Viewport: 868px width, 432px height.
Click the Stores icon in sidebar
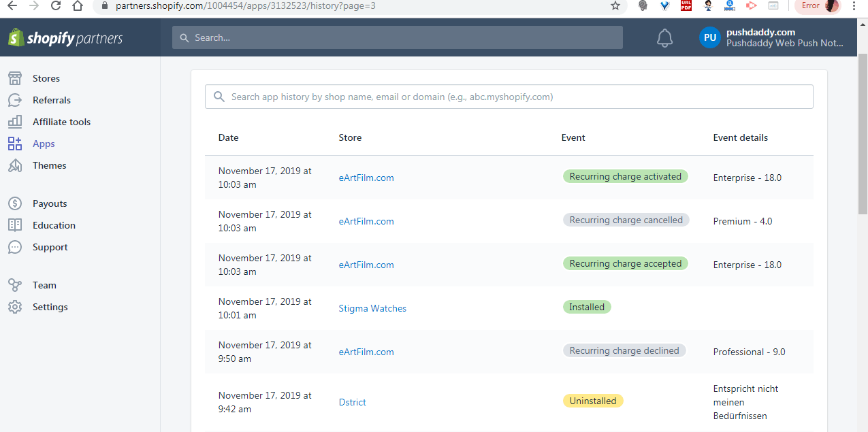click(15, 78)
